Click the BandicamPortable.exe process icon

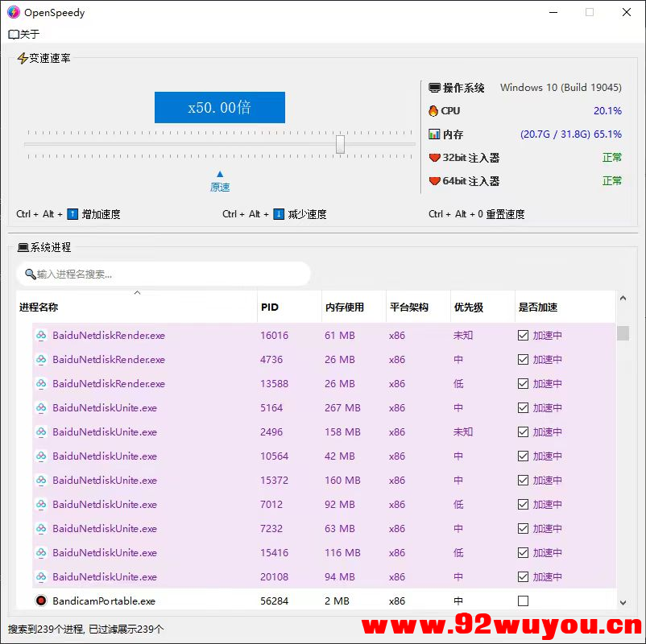(41, 601)
